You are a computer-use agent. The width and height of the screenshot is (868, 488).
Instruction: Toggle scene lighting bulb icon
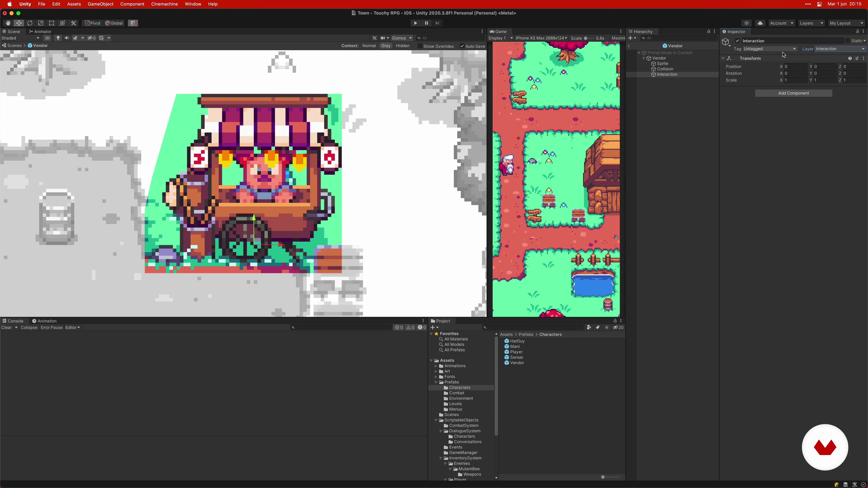coord(58,38)
